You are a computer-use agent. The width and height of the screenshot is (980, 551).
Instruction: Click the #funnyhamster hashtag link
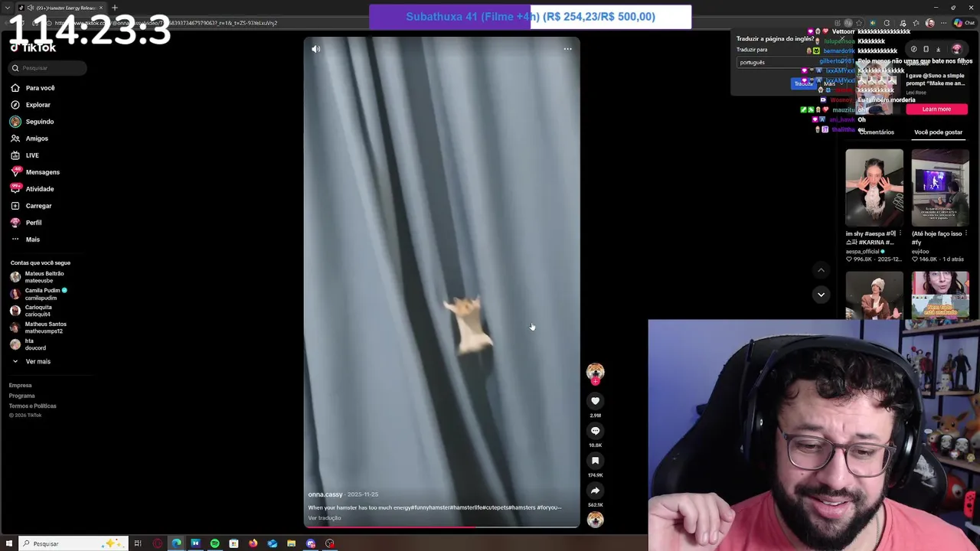[430, 507]
